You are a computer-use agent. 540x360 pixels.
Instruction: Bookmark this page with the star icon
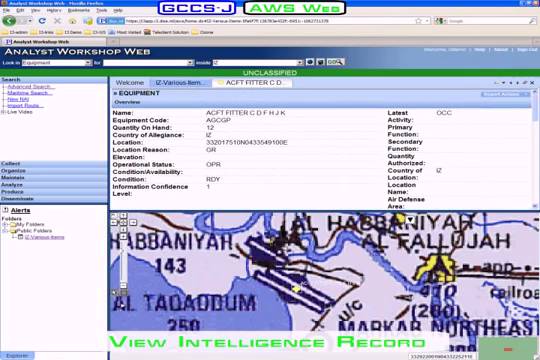point(418,21)
